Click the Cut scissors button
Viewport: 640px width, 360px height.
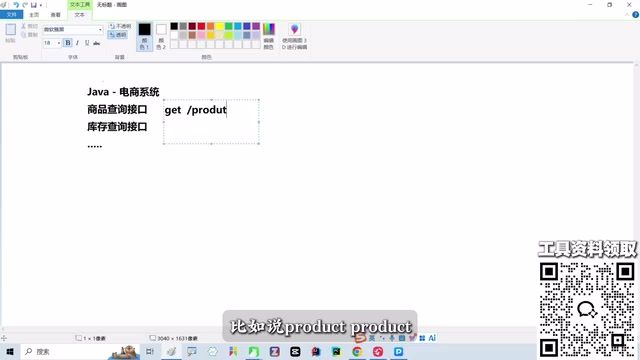pyautogui.click(x=29, y=26)
